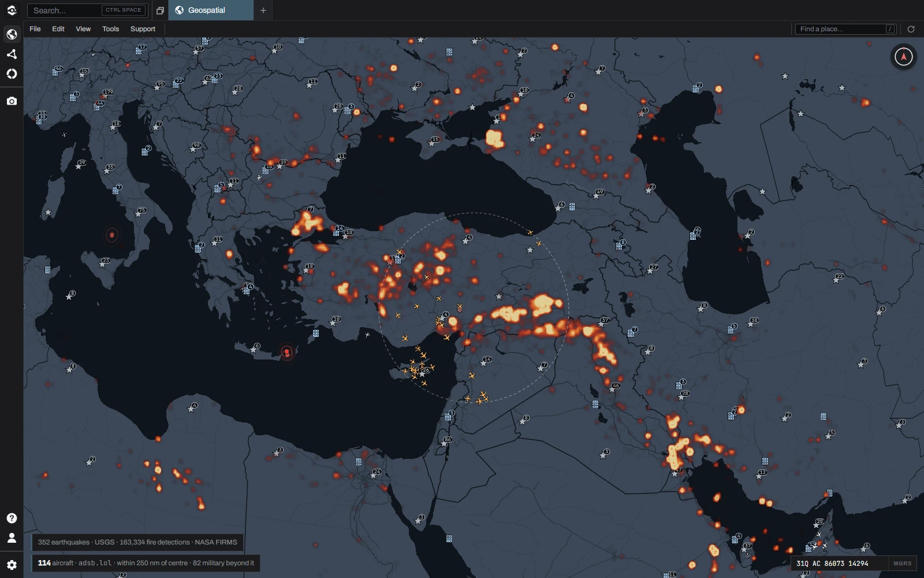This screenshot has height=578, width=924.
Task: Open the Geospatial globe view in sidebar
Action: point(12,35)
